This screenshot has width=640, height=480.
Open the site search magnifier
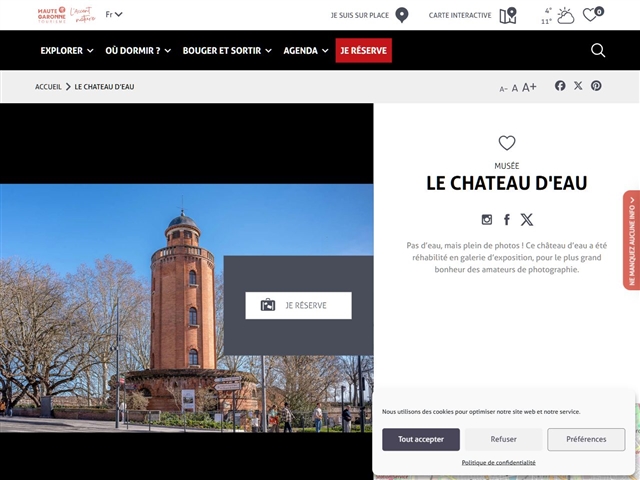[598, 50]
